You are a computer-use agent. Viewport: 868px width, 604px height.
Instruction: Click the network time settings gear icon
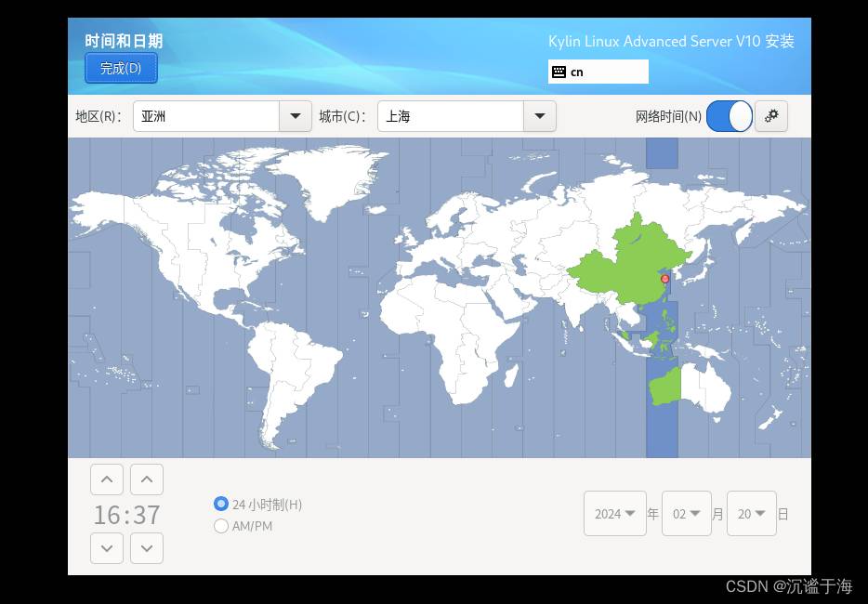[770, 116]
